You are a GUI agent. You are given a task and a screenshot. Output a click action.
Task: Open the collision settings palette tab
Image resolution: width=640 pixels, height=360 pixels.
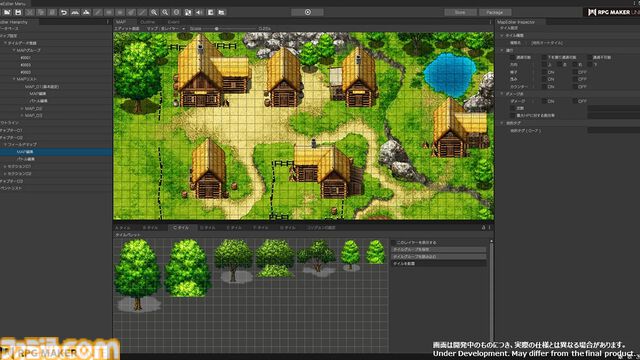pos(321,228)
